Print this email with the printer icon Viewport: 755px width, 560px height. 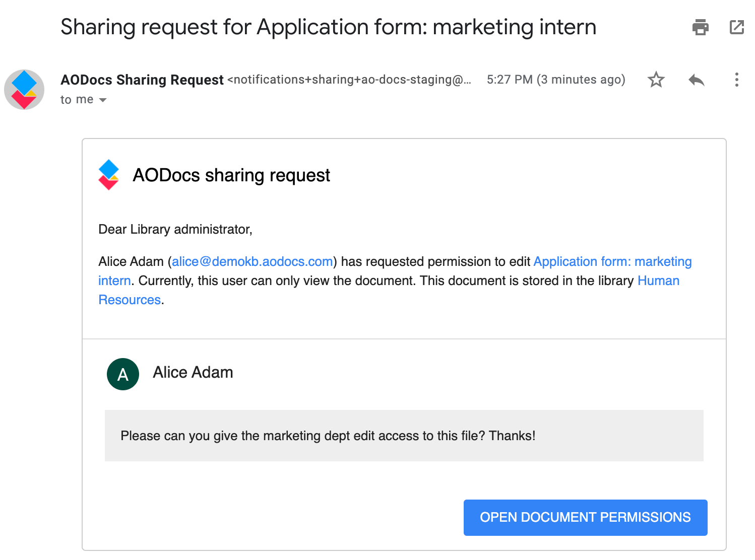coord(700,27)
